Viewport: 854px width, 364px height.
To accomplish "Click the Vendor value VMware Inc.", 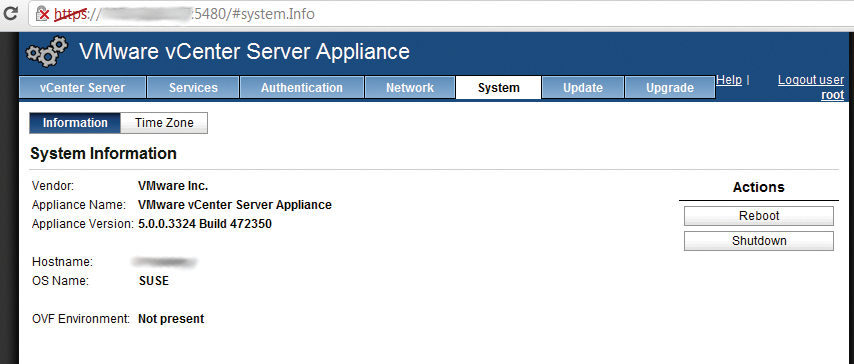I will click(x=173, y=186).
